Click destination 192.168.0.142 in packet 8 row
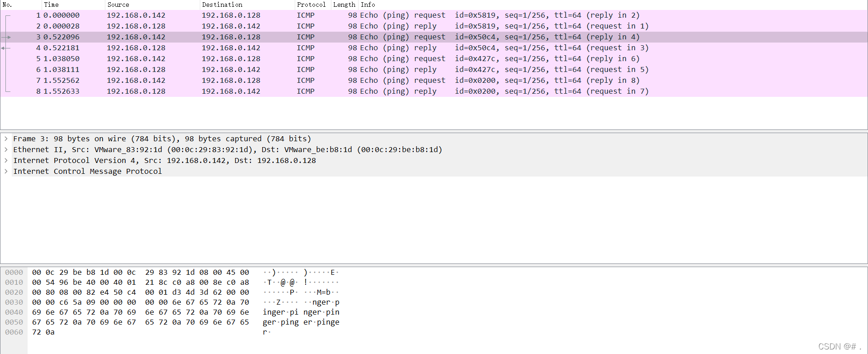 [231, 91]
